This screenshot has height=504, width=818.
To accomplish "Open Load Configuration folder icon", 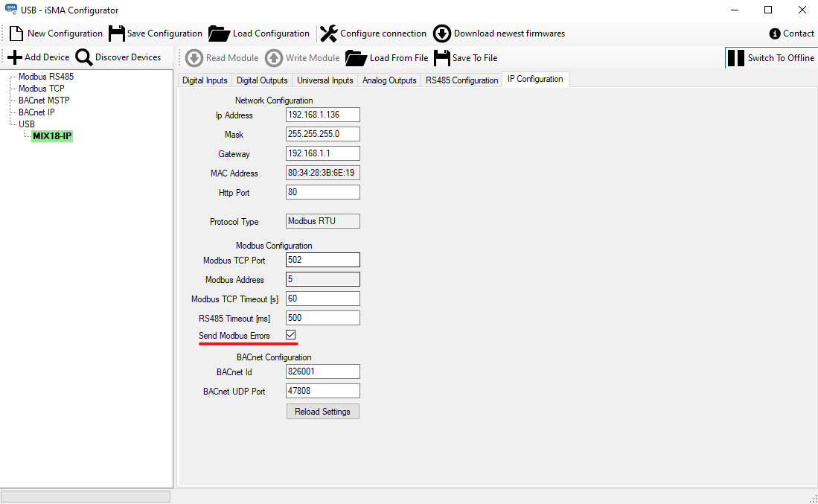I will (x=219, y=34).
